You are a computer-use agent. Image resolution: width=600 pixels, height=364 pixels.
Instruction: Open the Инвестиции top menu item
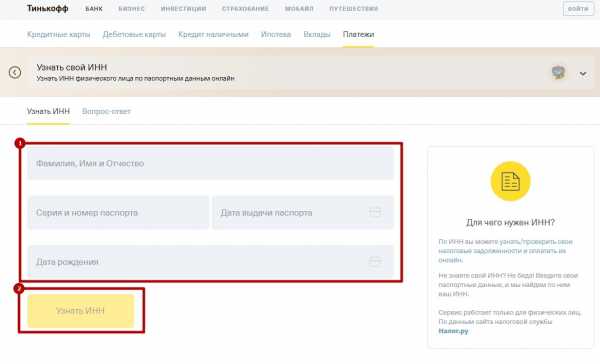(183, 9)
